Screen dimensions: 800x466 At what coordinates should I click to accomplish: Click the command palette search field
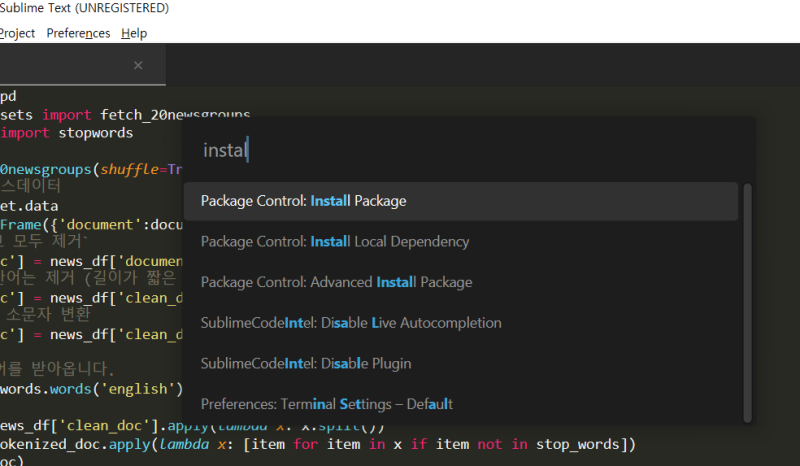(468, 150)
